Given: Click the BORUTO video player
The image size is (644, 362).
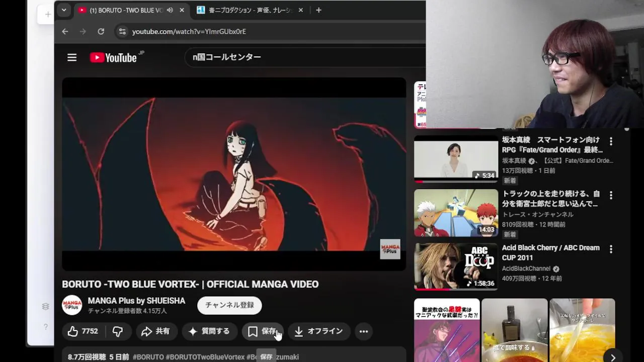Looking at the screenshot, I should tap(234, 174).
